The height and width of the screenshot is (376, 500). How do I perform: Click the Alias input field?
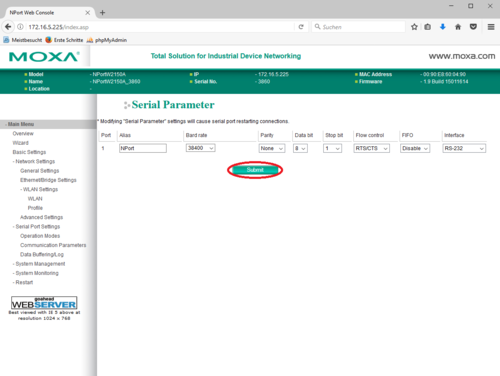pyautogui.click(x=143, y=148)
